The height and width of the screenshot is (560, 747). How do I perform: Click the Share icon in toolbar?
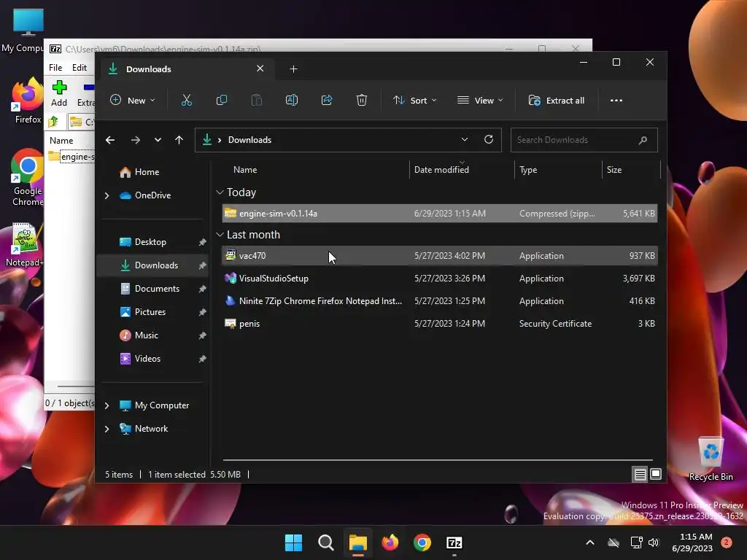coord(327,101)
